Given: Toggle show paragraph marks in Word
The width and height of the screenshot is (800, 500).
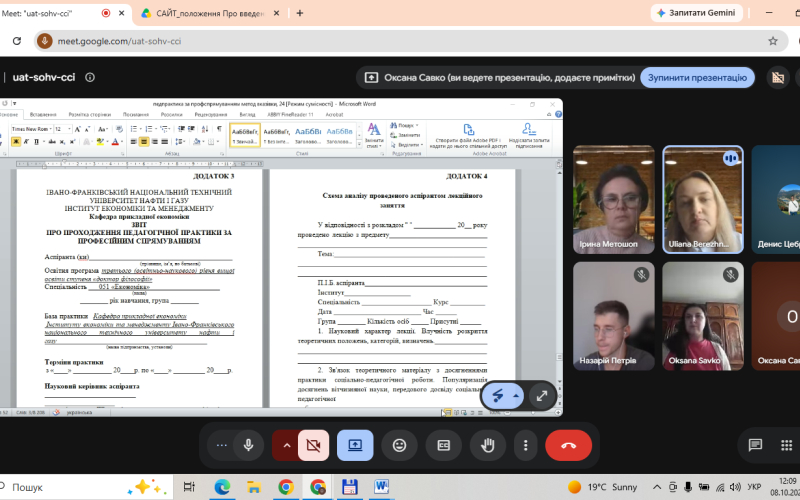Looking at the screenshot, I should pos(219,129).
